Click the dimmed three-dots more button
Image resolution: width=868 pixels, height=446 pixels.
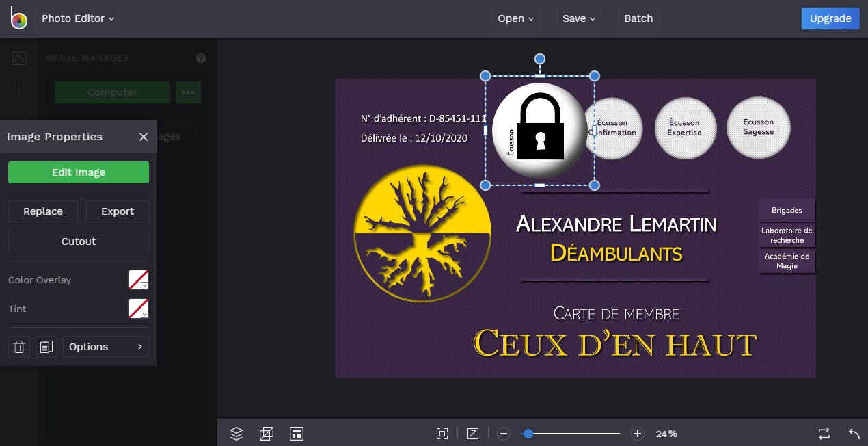pos(189,92)
